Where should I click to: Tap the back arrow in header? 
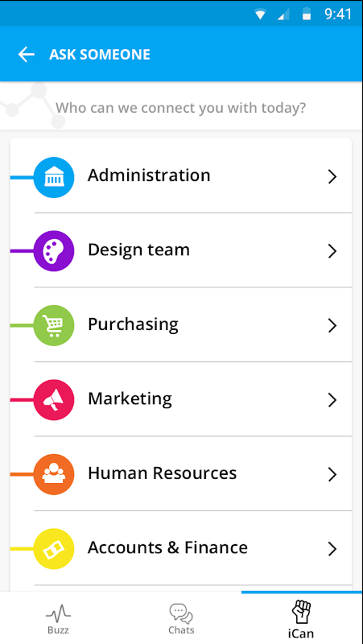[26, 54]
